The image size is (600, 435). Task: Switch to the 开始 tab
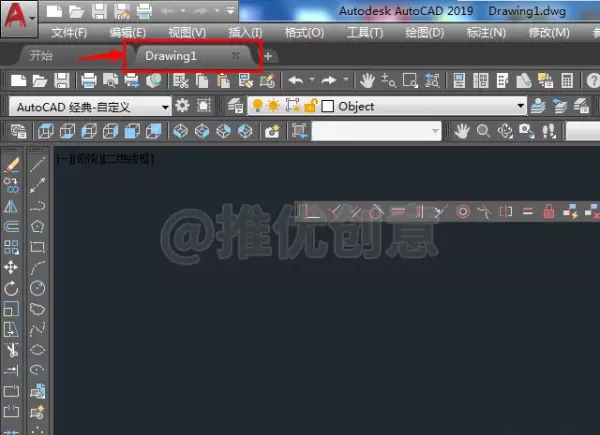click(x=41, y=56)
